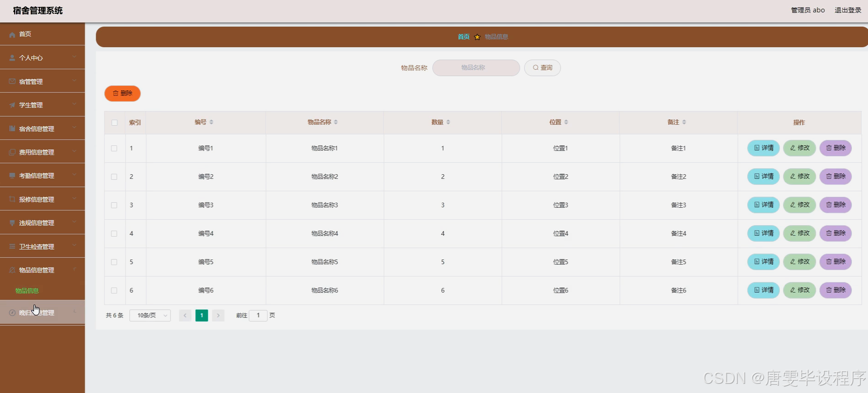Expand 报修信息管理 menu via its chevron

pyautogui.click(x=74, y=199)
